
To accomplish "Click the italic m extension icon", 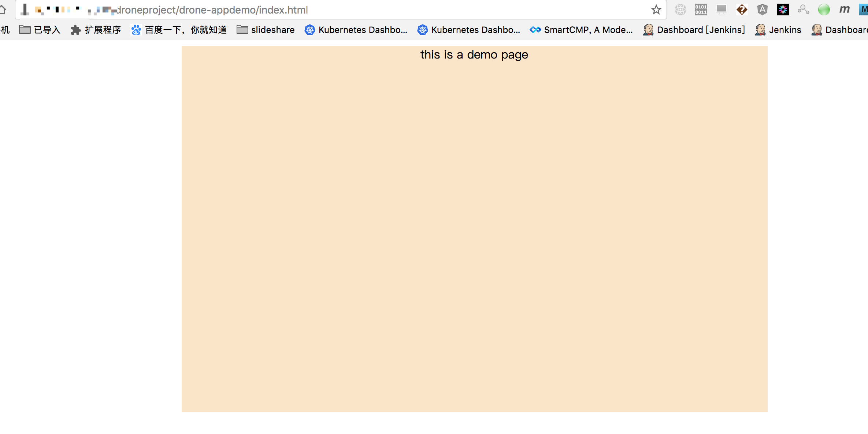I will point(844,10).
